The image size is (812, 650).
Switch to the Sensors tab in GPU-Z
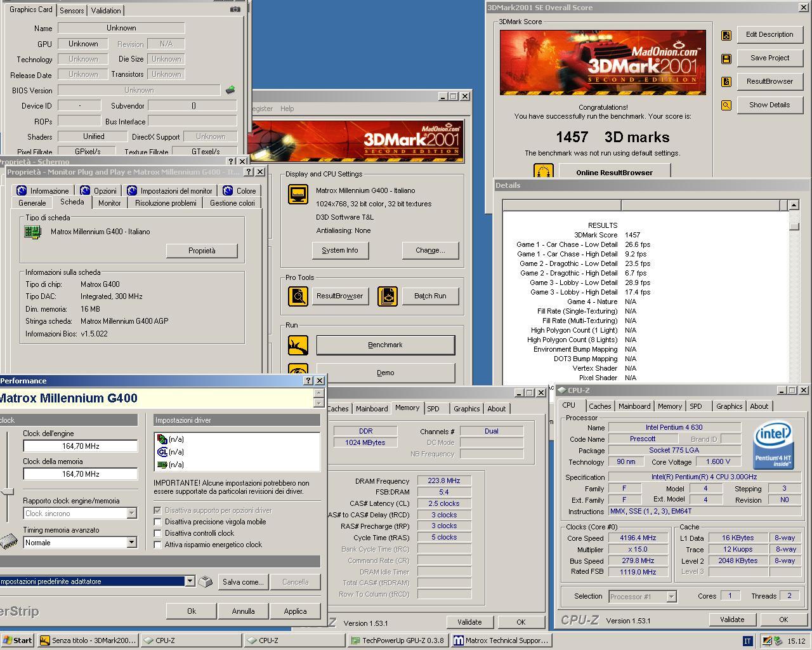coord(72,11)
